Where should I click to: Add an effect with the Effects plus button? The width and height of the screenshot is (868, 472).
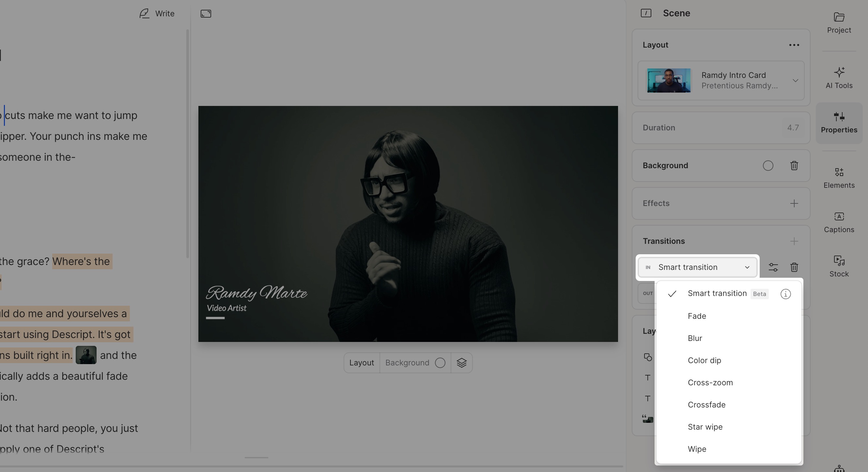(x=794, y=203)
